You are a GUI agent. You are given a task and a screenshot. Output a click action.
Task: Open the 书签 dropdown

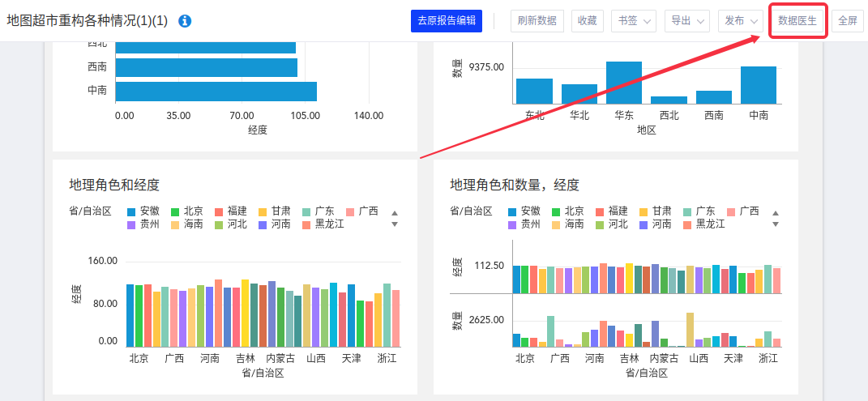633,21
